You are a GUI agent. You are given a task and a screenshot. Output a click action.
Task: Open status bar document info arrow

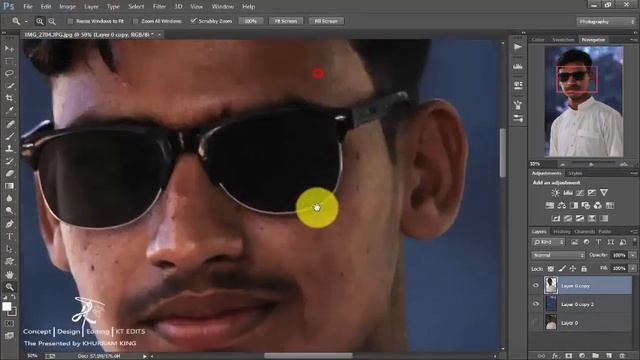(144, 356)
